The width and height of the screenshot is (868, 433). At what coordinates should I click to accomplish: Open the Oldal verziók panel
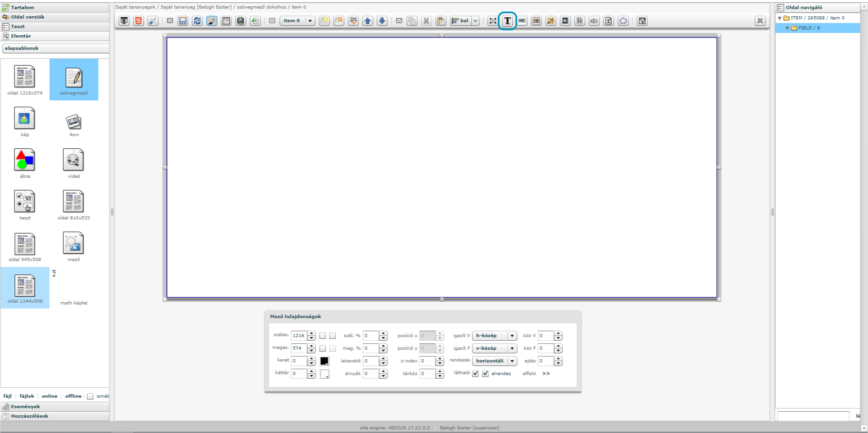(28, 17)
